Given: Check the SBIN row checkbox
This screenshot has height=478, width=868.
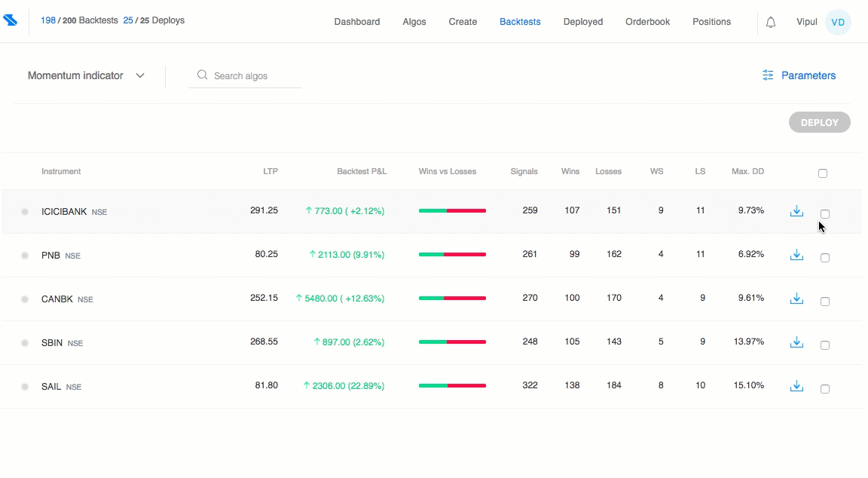Looking at the screenshot, I should coord(825,345).
